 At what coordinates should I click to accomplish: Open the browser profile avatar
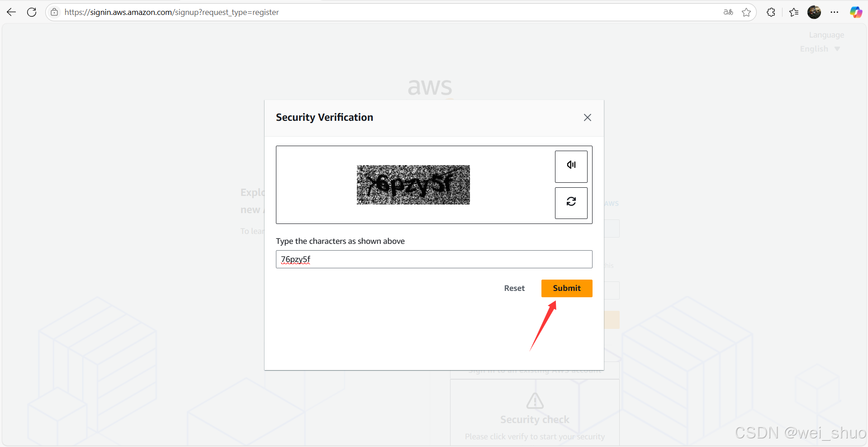coord(814,12)
